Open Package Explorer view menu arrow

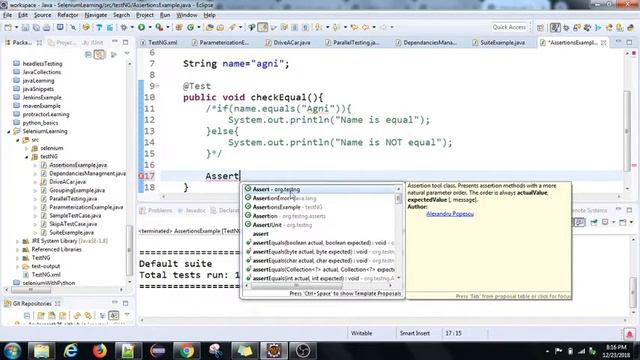pos(127,54)
